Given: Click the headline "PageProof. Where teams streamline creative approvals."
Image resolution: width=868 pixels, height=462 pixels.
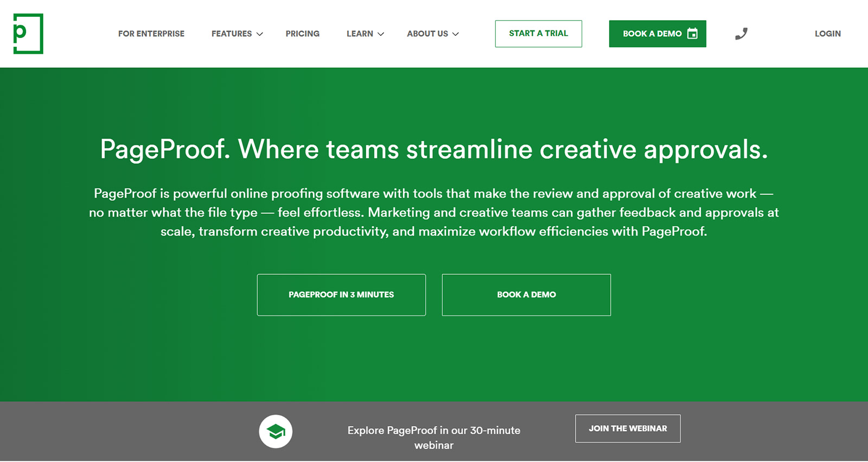Looking at the screenshot, I should tap(434, 149).
